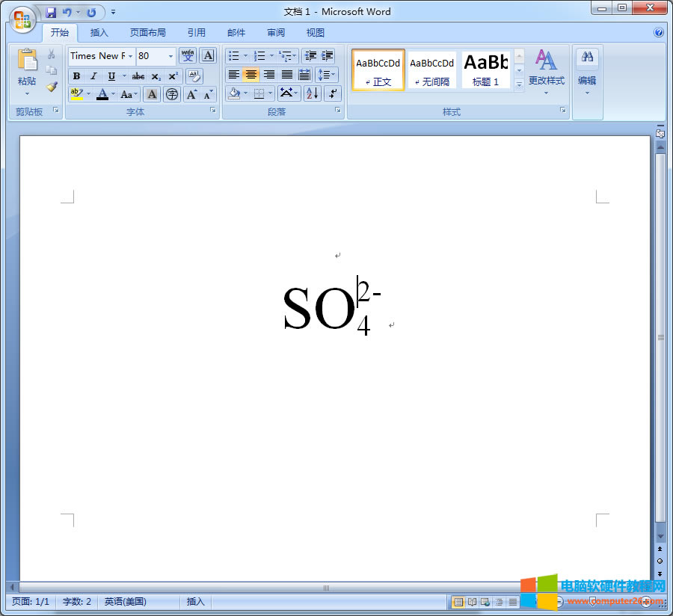Click the Sort A-Z icon
Screen dimensions: 673x616
(x=312, y=93)
